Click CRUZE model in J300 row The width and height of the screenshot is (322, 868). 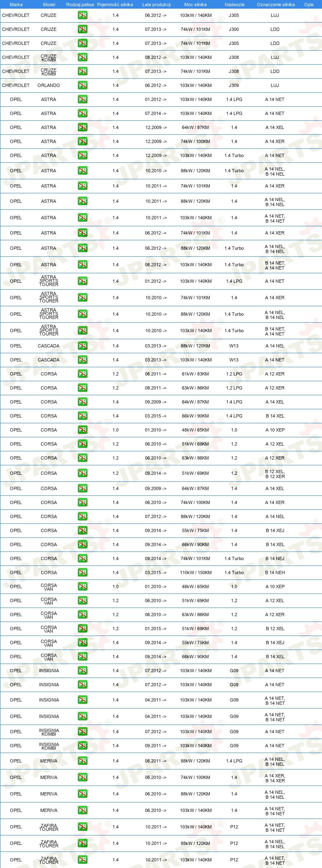49,29
